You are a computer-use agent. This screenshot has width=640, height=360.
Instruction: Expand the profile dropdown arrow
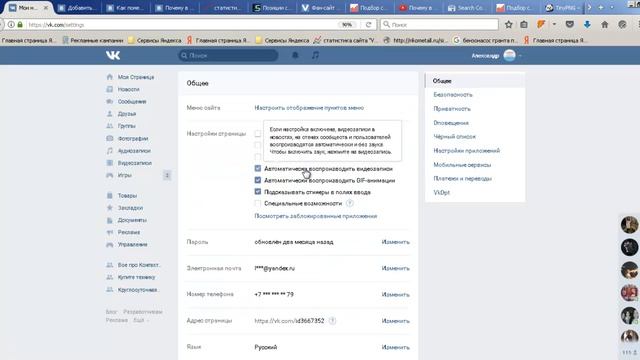(520, 56)
